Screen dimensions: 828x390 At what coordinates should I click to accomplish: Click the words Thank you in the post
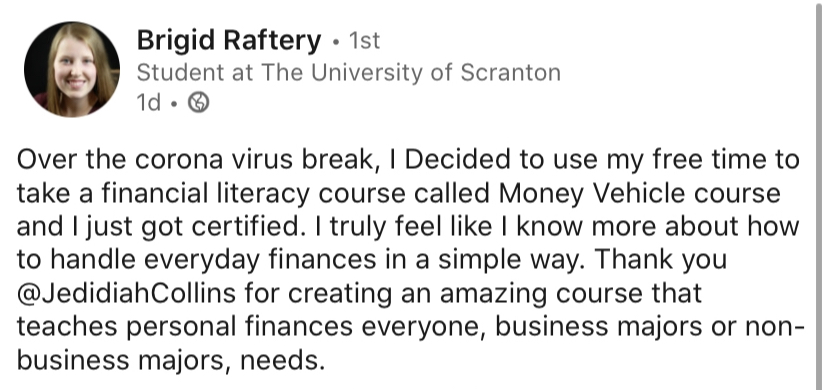click(661, 260)
